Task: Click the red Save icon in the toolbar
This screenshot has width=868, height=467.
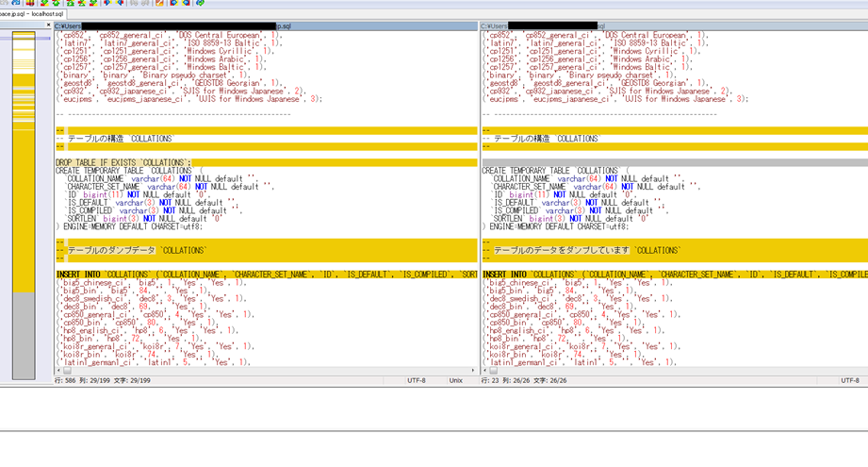Action: click(x=31, y=3)
